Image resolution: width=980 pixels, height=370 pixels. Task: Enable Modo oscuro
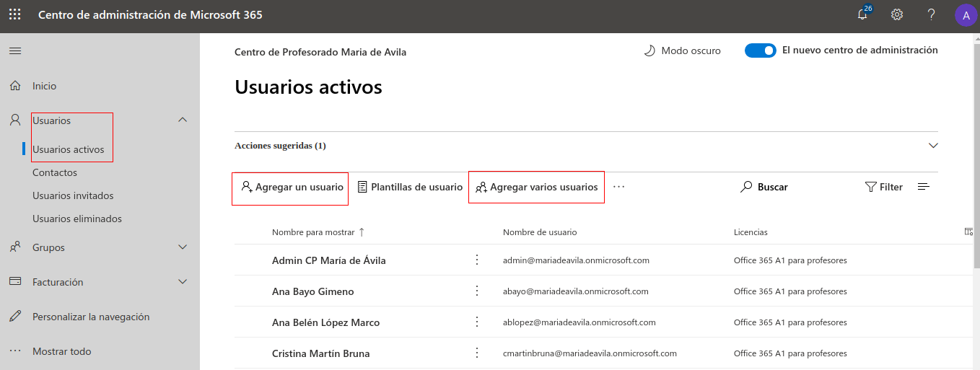[682, 50]
